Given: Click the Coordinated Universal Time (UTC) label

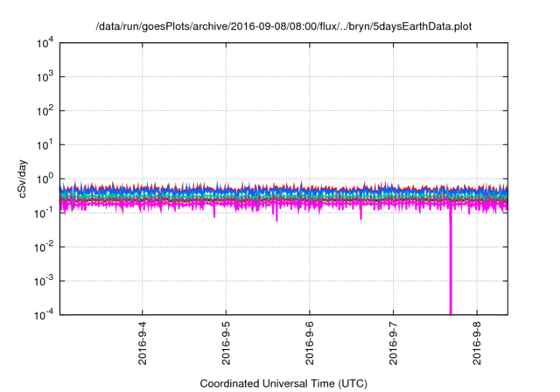Looking at the screenshot, I should pyautogui.click(x=283, y=384).
